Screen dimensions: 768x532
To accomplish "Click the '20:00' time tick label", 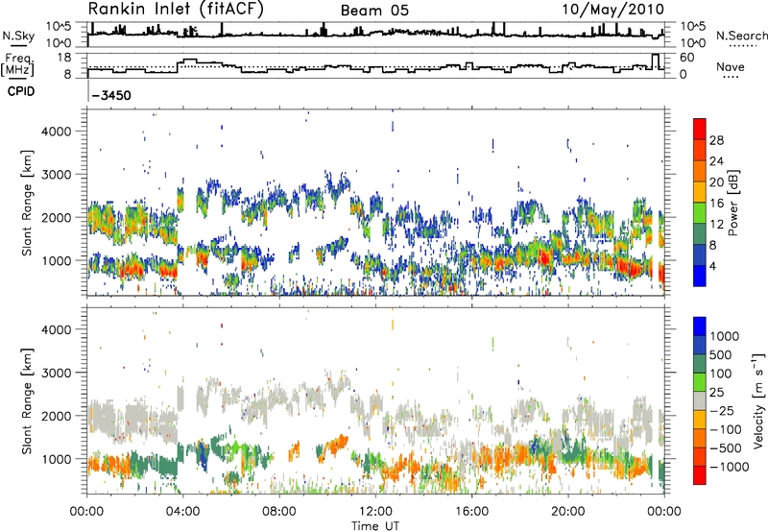I will (567, 512).
